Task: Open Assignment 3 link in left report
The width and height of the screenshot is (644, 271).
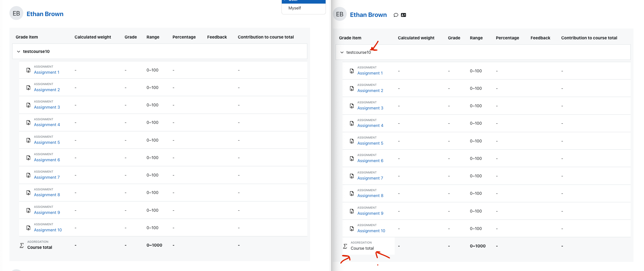Action: tap(47, 107)
